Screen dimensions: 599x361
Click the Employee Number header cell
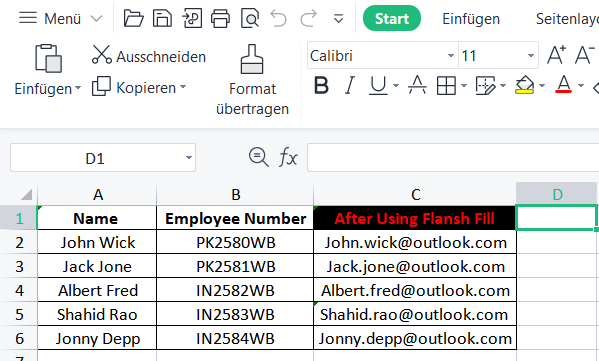[235, 218]
